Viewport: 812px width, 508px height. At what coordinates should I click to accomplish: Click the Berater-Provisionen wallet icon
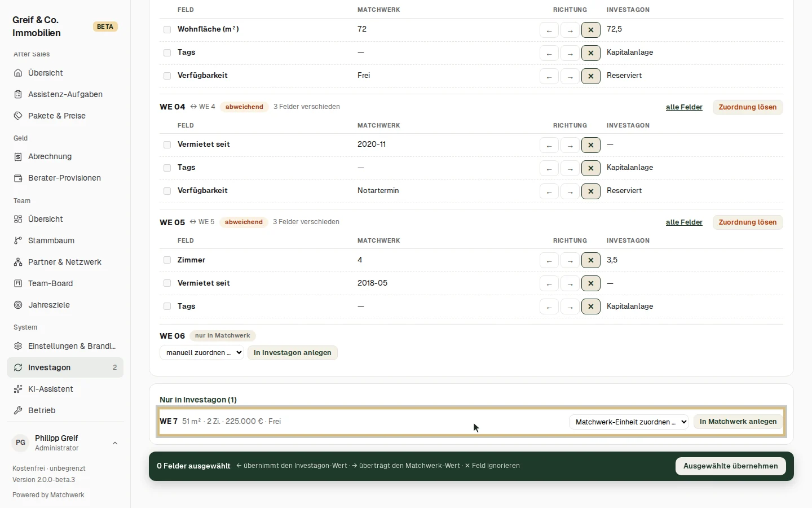[18, 178]
